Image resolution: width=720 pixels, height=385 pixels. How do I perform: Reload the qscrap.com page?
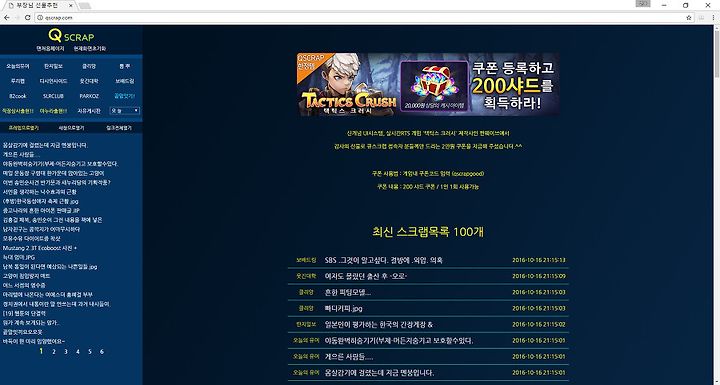28,17
